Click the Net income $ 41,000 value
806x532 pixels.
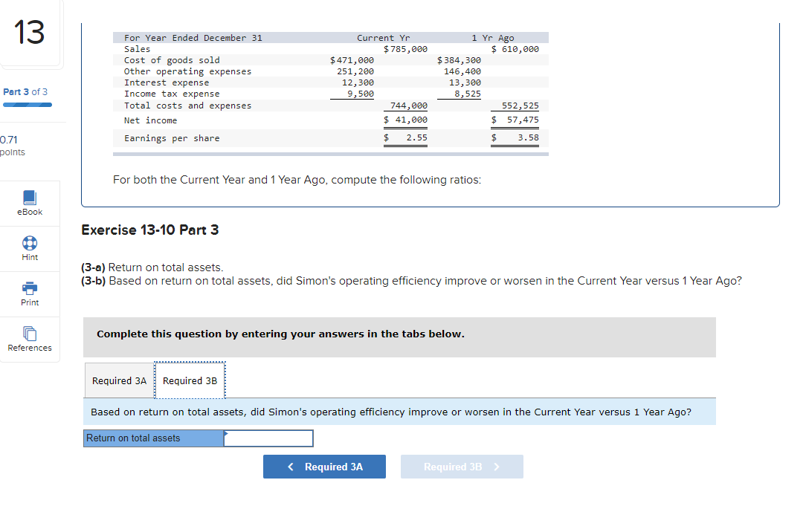(405, 120)
